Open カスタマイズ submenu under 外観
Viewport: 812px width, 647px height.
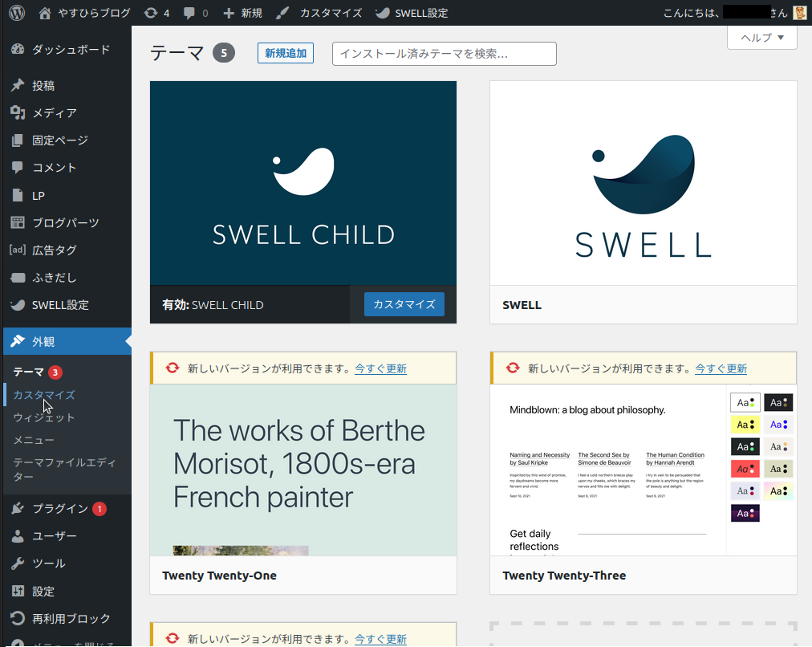point(44,395)
